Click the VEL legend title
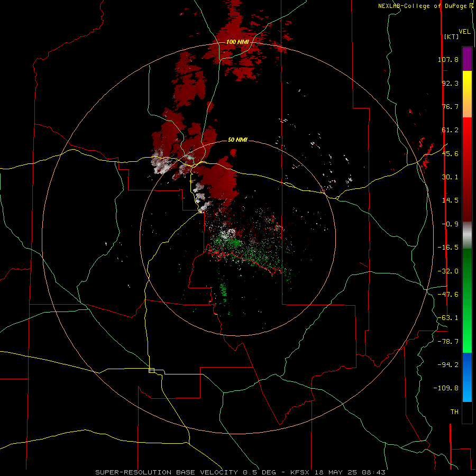Viewport: 476px width, 476px height. click(464, 32)
